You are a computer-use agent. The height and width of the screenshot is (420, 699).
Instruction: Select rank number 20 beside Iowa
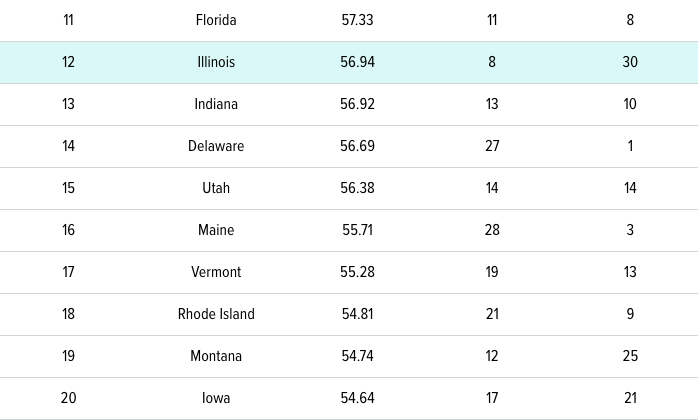pyautogui.click(x=68, y=398)
